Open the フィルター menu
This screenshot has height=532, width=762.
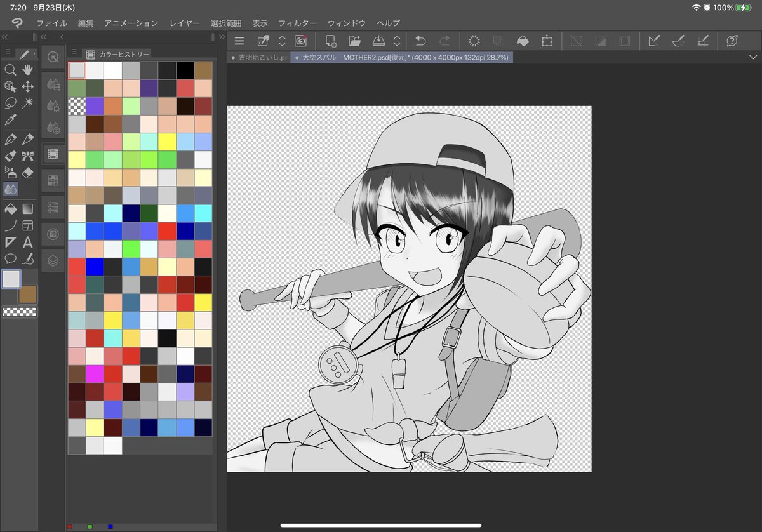(x=298, y=23)
